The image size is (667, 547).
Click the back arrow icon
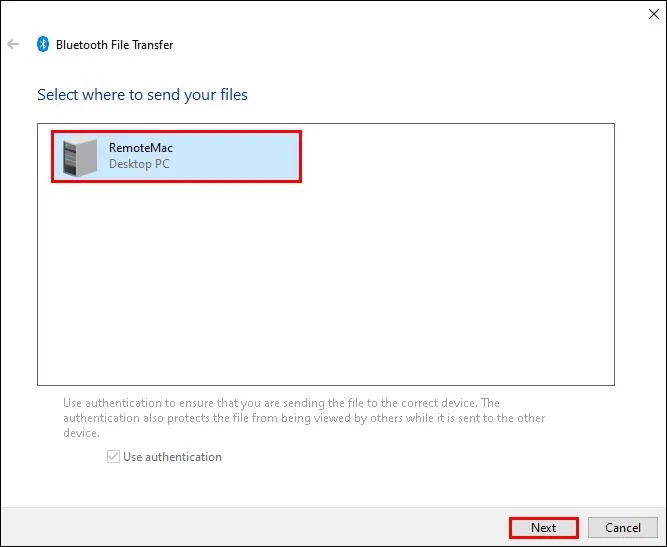click(x=13, y=44)
